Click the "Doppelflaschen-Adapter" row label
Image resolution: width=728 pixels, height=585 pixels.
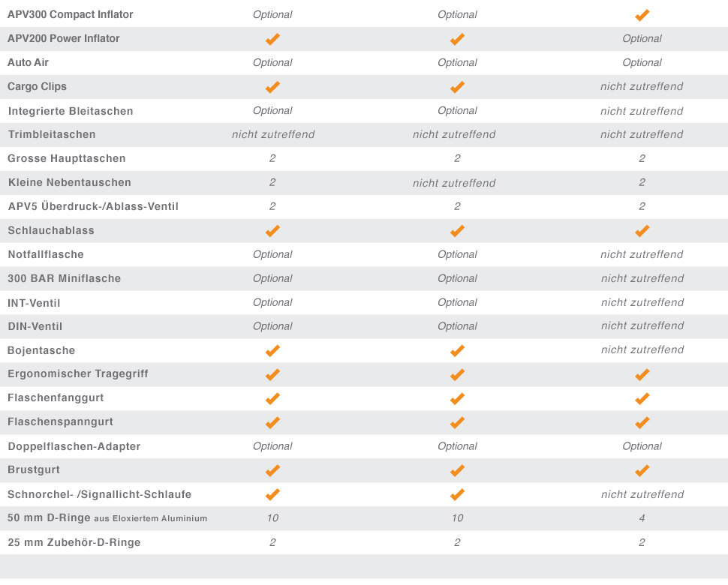pos(74,446)
